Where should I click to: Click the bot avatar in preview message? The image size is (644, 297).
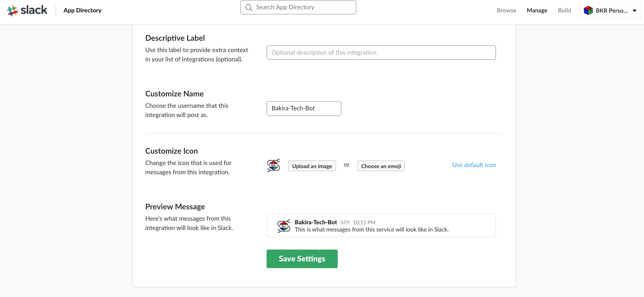(x=284, y=226)
